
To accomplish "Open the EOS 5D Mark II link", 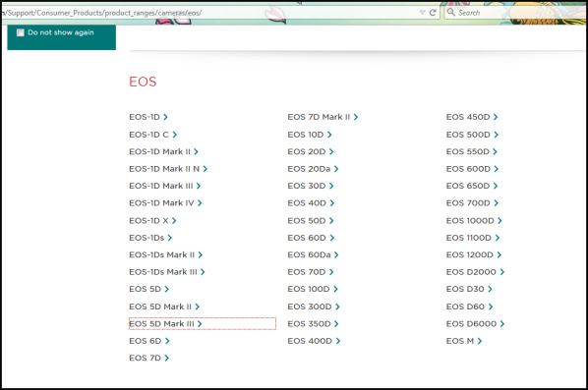I will coord(164,306).
